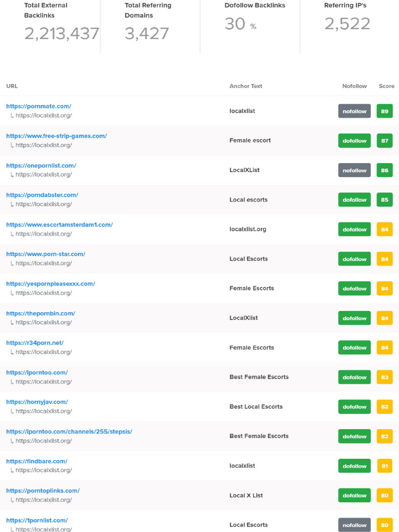Click the Total Referring Domains count 3,427
This screenshot has height=532, width=399.
tap(147, 34)
